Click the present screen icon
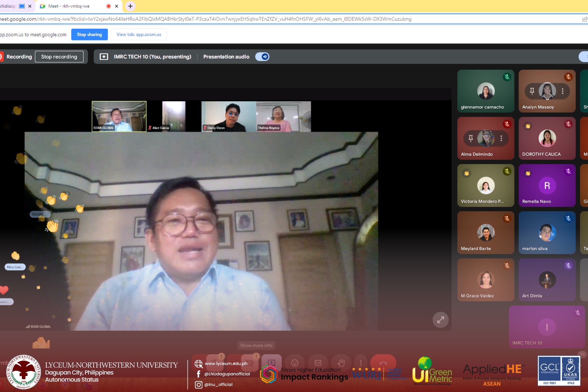 [x=271, y=362]
